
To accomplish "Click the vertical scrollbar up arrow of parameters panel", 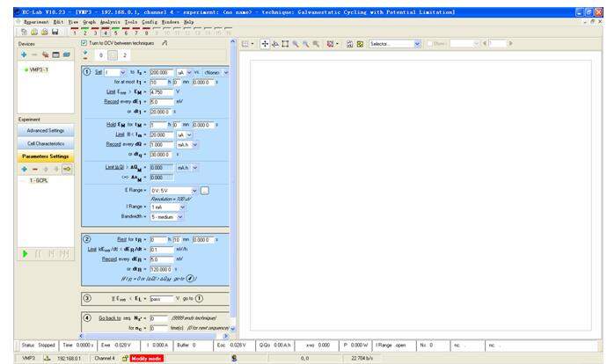I will point(232,41).
